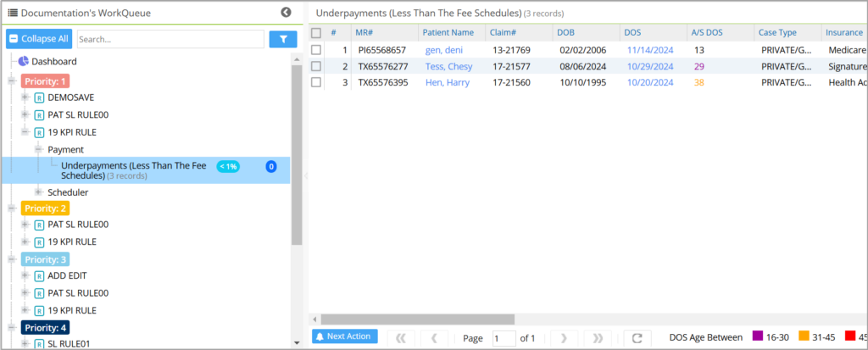
Task: Open patient gen, deni link
Action: pyautogui.click(x=444, y=50)
